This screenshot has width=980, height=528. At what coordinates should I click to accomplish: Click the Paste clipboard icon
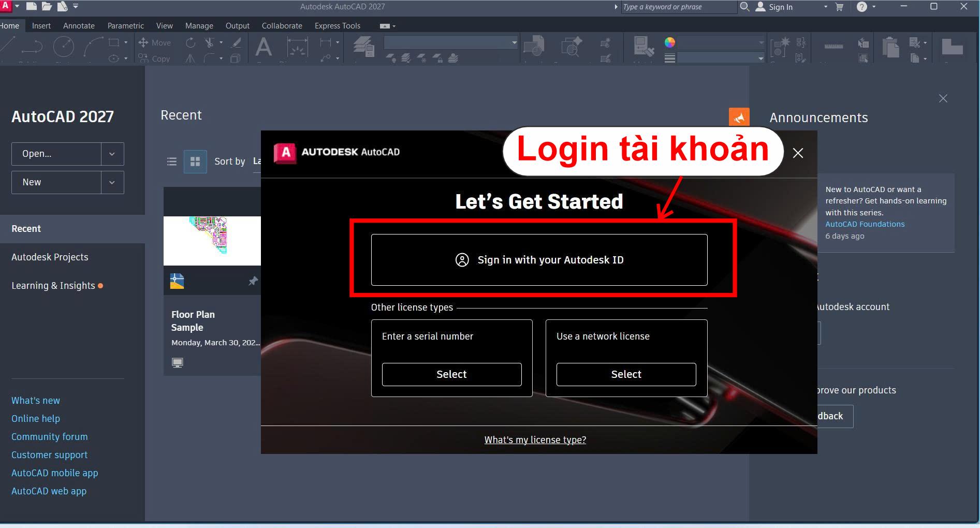click(x=890, y=47)
